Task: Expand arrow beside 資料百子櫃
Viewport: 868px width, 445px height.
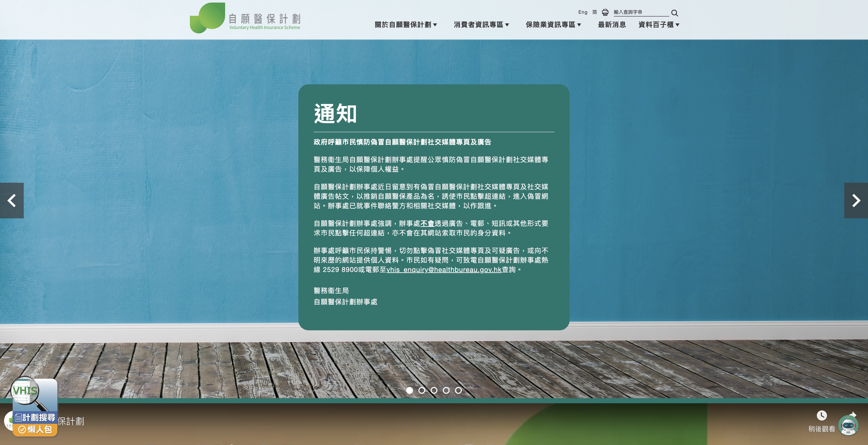Action: (678, 25)
